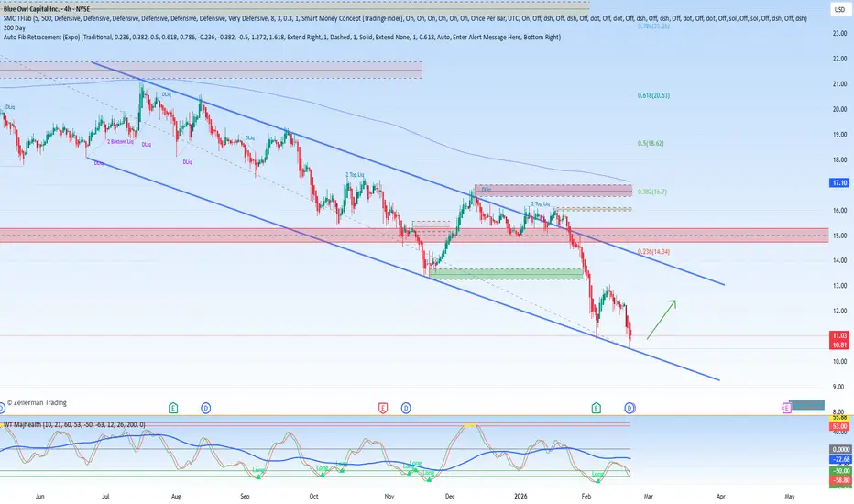Click the -50.00 green oscillator label
Viewport: 854px width, 504px height.
click(x=839, y=471)
